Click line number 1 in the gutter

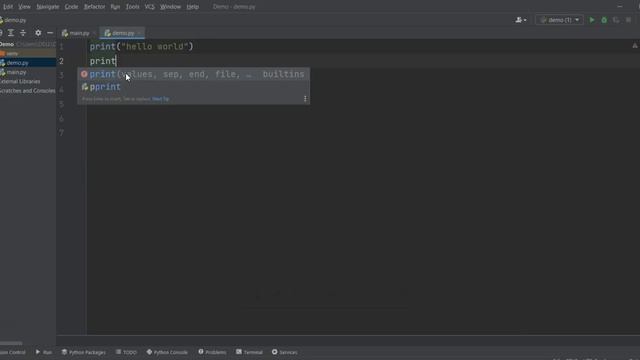[61, 47]
